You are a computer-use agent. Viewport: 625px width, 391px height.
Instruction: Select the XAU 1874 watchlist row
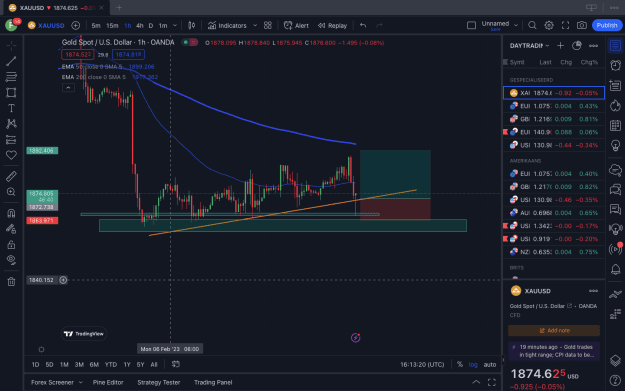(554, 93)
